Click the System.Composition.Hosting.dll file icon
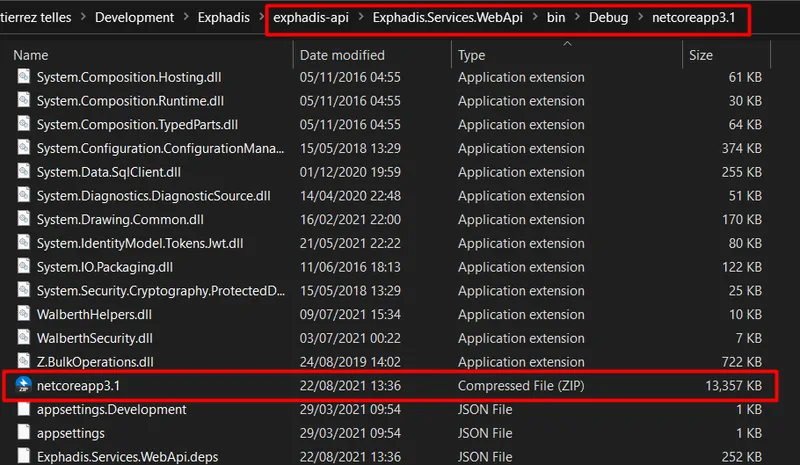The width and height of the screenshot is (800, 465). pyautogui.click(x=23, y=77)
